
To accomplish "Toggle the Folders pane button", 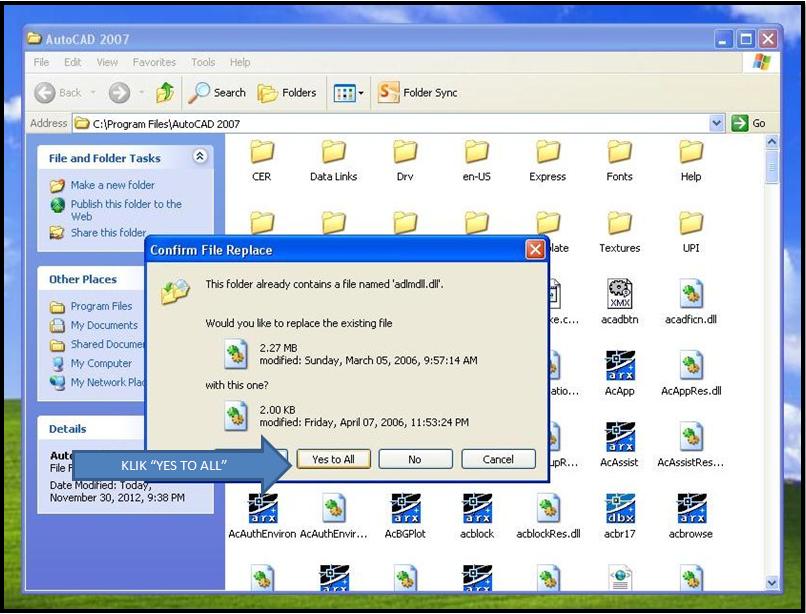I will click(x=287, y=93).
